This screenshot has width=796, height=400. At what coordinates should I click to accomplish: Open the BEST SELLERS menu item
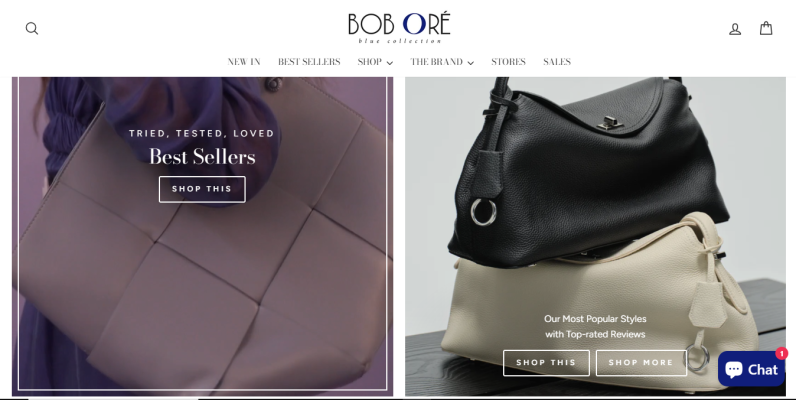(x=309, y=62)
